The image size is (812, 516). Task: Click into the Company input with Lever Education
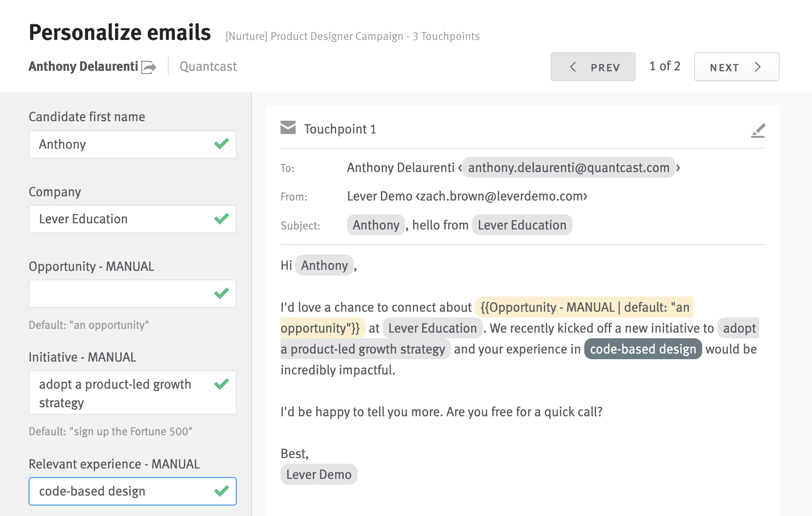[133, 219]
